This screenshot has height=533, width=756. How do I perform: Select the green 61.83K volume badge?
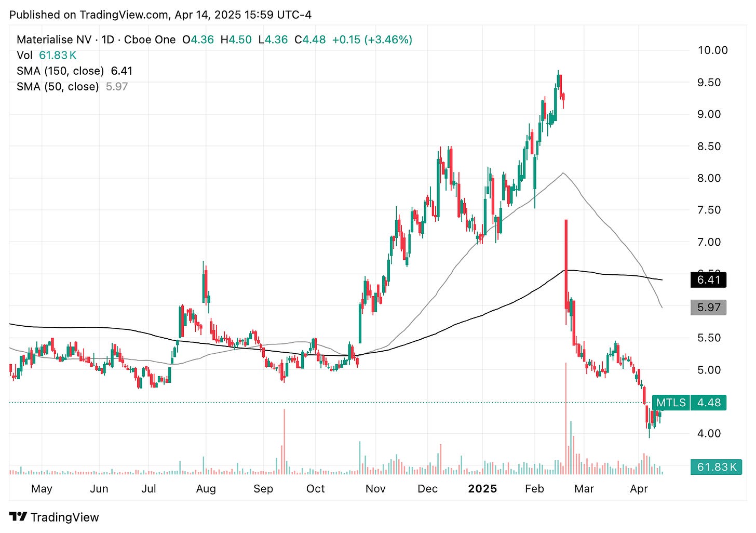716,467
